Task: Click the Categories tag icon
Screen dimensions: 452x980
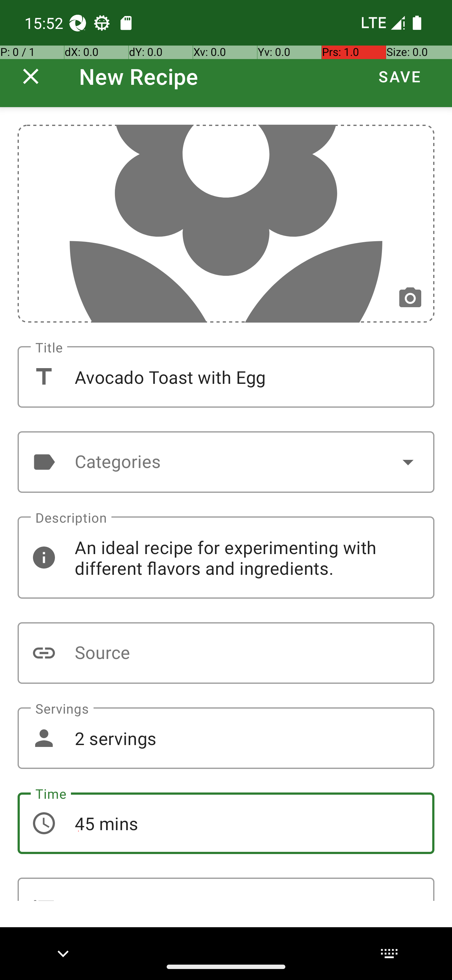Action: pos(44,462)
